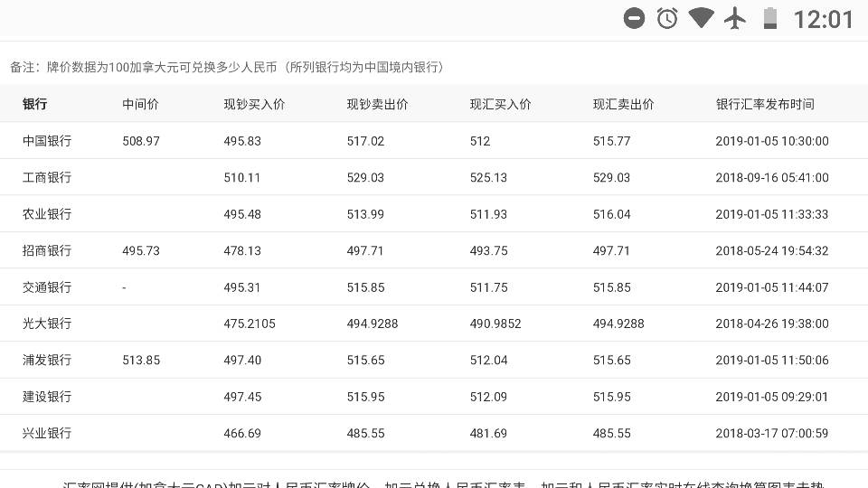Click 中国银行 spot buy price 512

point(480,141)
